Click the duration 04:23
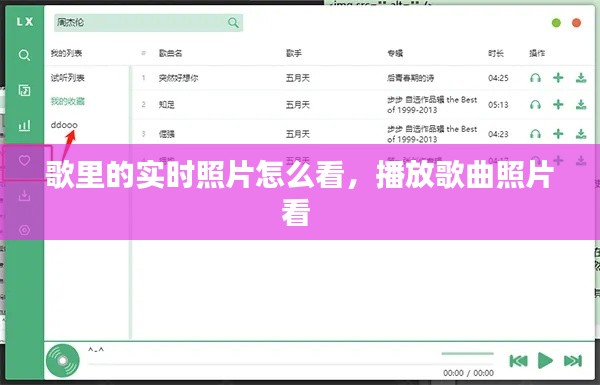Viewport: 600px width, 385px height. click(x=498, y=134)
